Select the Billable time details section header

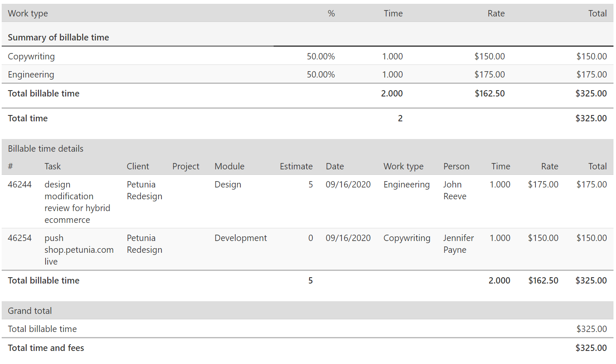[46, 149]
